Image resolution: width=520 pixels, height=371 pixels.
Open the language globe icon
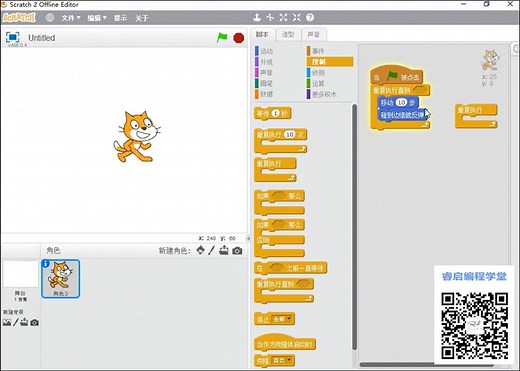pyautogui.click(x=50, y=18)
